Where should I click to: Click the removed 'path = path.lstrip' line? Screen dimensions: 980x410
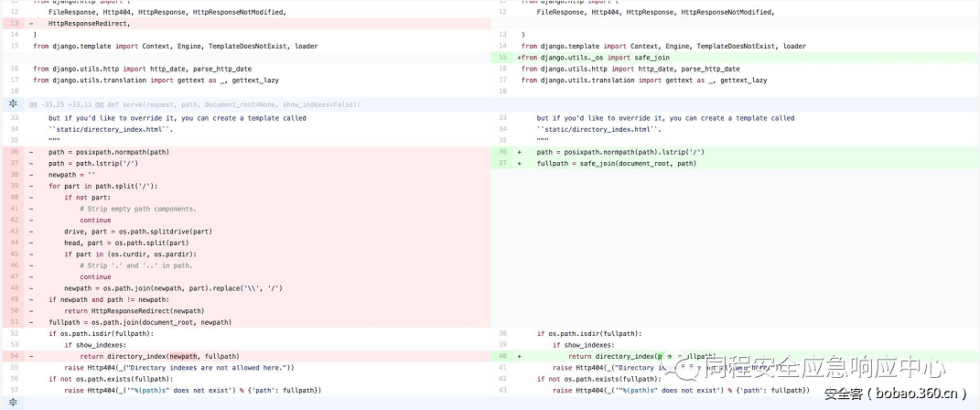point(92,164)
